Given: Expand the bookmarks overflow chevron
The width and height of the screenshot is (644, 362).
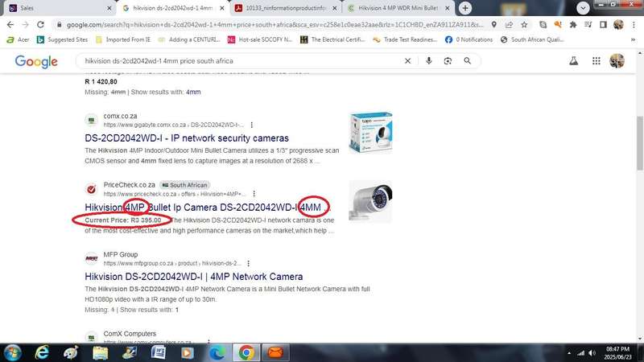Looking at the screenshot, I should click(x=633, y=39).
